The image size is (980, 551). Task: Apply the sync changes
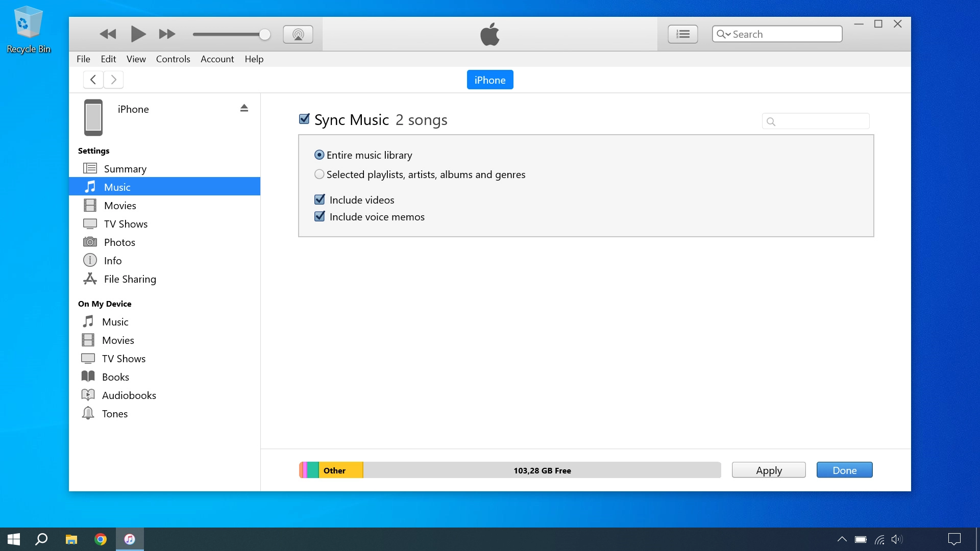coord(768,470)
